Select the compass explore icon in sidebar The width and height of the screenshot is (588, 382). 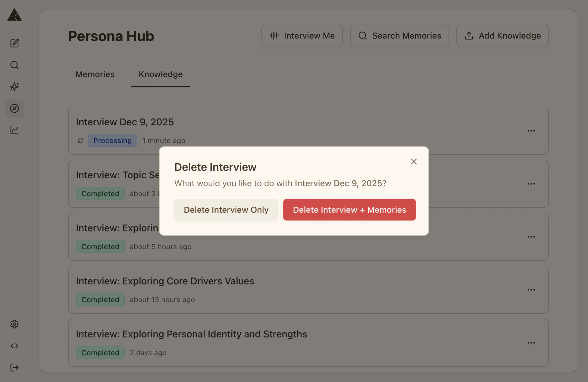coord(14,108)
